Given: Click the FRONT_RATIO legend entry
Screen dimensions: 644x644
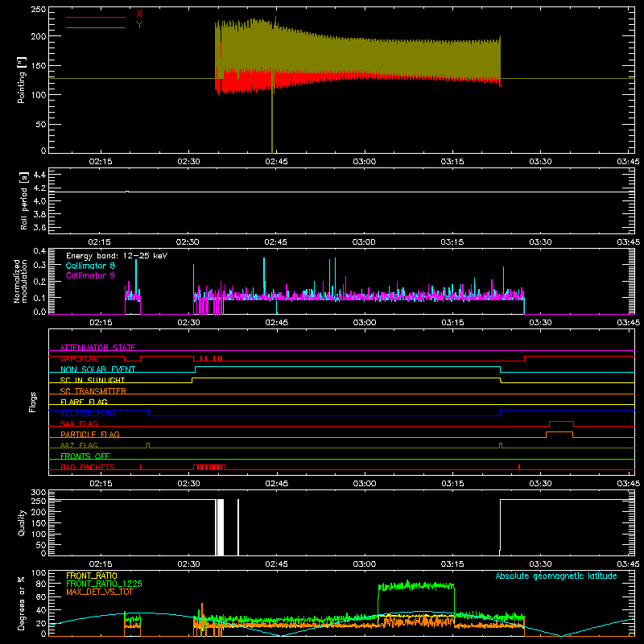Looking at the screenshot, I should pos(92,576).
